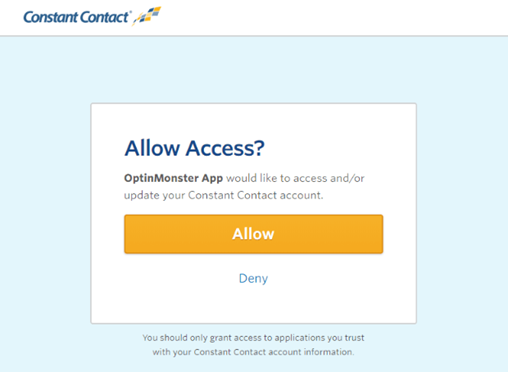This screenshot has height=372, width=508.
Task: Click the Constant Contact flag graphic icon
Action: pyautogui.click(x=147, y=16)
